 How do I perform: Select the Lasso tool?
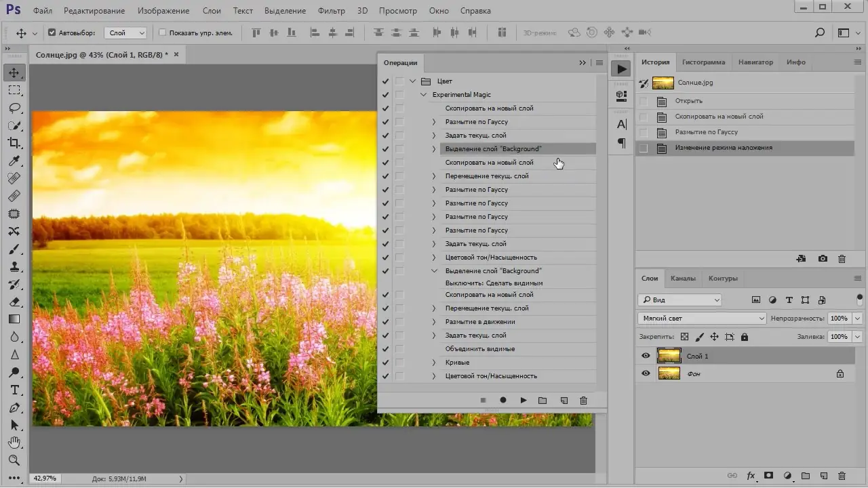coord(14,108)
